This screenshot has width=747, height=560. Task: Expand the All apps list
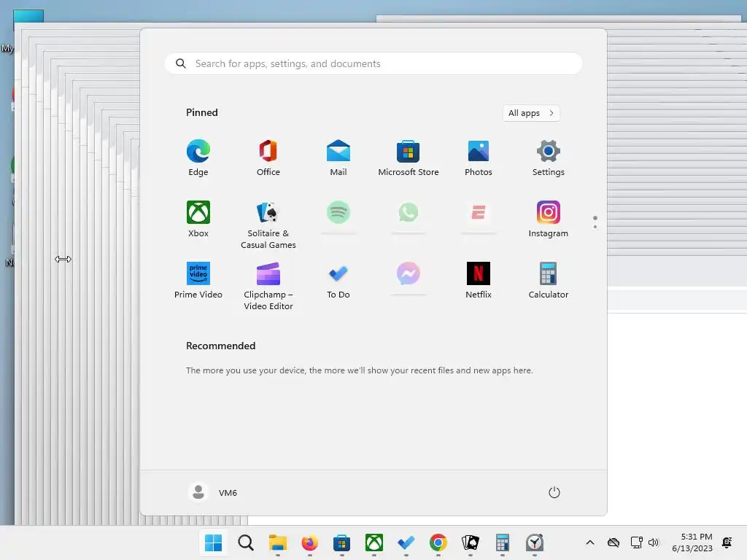pyautogui.click(x=531, y=113)
